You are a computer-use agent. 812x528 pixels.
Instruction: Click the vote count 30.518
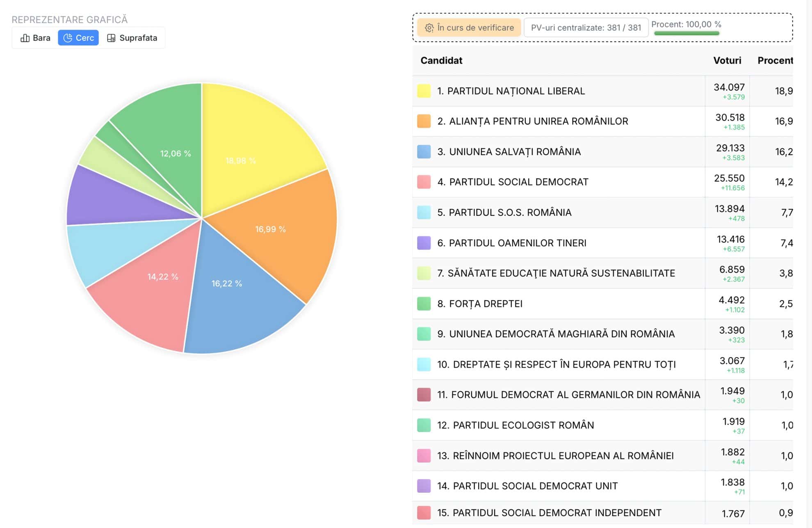tap(730, 117)
